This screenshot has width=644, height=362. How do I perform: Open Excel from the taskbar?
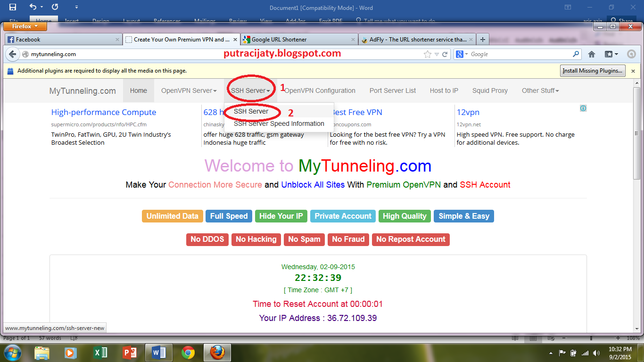(100, 353)
